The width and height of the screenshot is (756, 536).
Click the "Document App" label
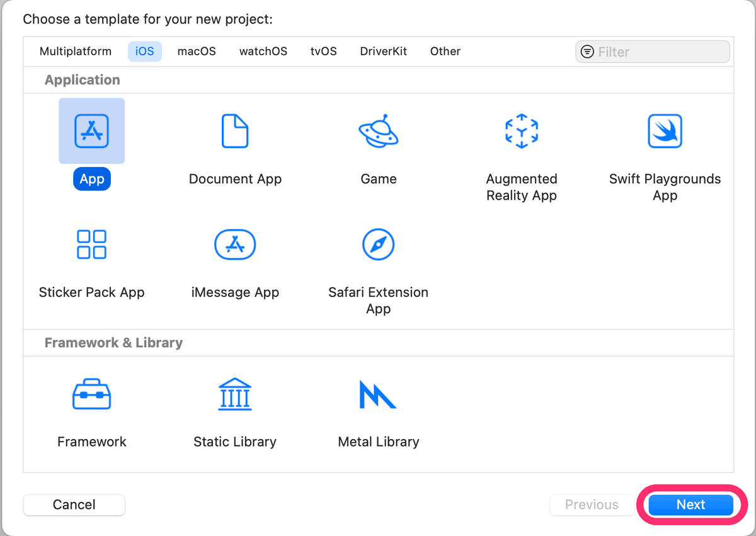coord(235,179)
